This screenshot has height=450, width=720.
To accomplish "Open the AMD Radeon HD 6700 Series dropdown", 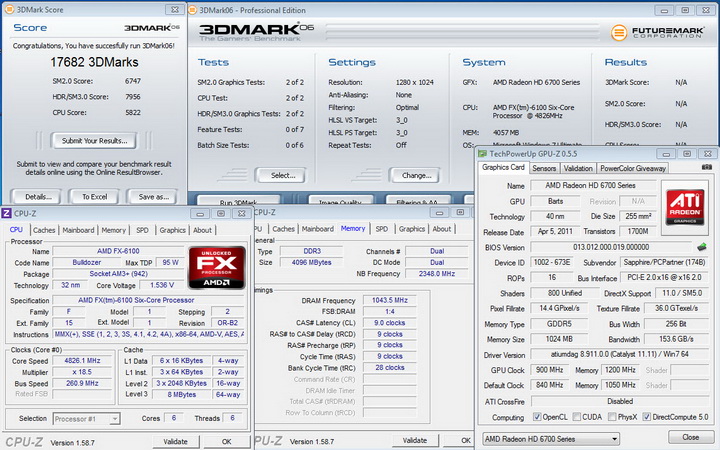I will click(x=551, y=439).
